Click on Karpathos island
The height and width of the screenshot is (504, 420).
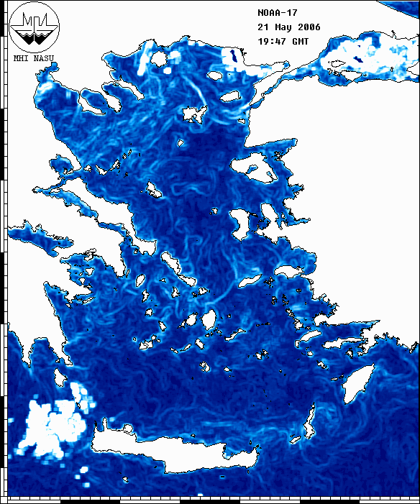pyautogui.click(x=310, y=422)
